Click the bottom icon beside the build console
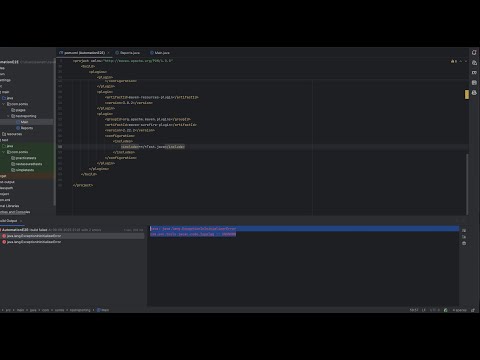This screenshot has height=360, width=480. (464, 243)
